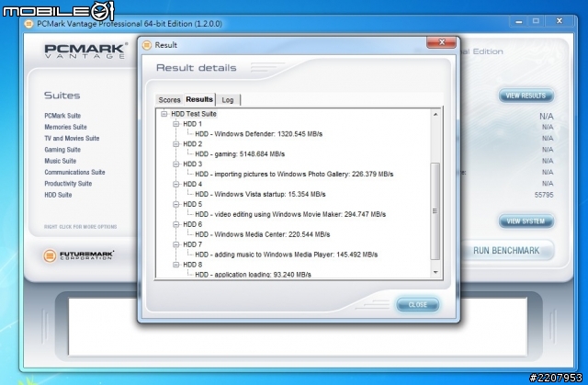
Task: Select the Music Suite entry
Action: pos(60,161)
